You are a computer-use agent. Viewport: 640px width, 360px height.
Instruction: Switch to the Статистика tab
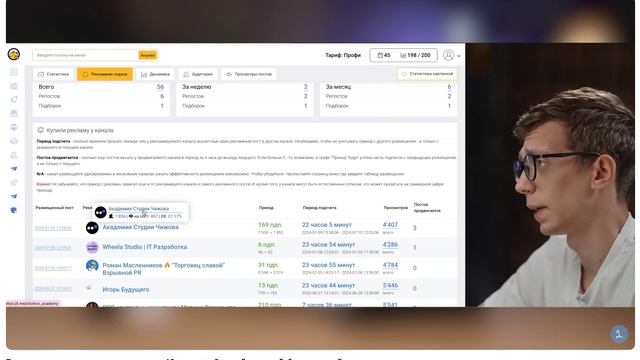click(53, 74)
